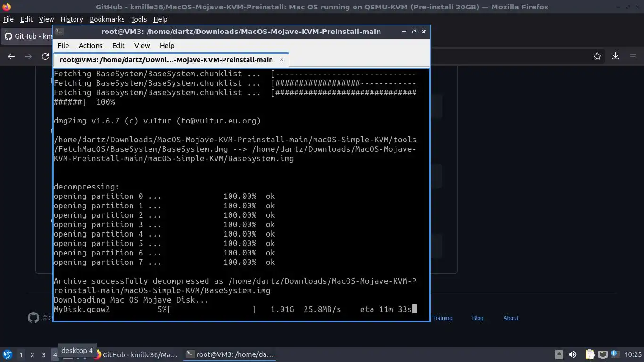Click 'opening partition 3' line
This screenshot has height=362, width=644.
click(x=164, y=224)
